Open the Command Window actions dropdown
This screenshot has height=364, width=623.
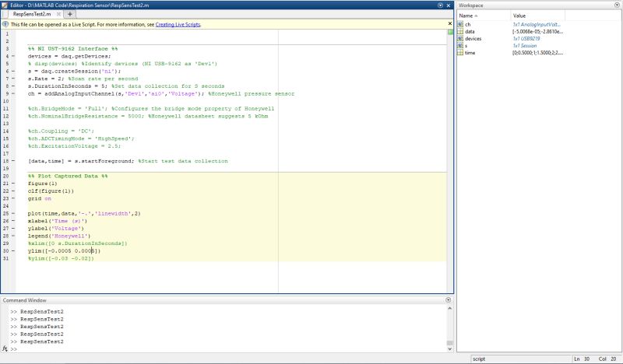click(449, 300)
